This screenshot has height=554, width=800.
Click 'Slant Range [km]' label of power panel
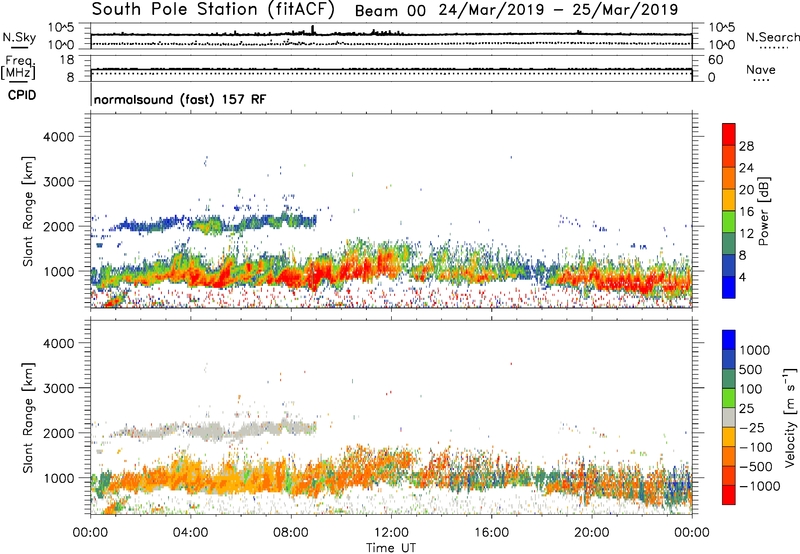click(x=28, y=211)
